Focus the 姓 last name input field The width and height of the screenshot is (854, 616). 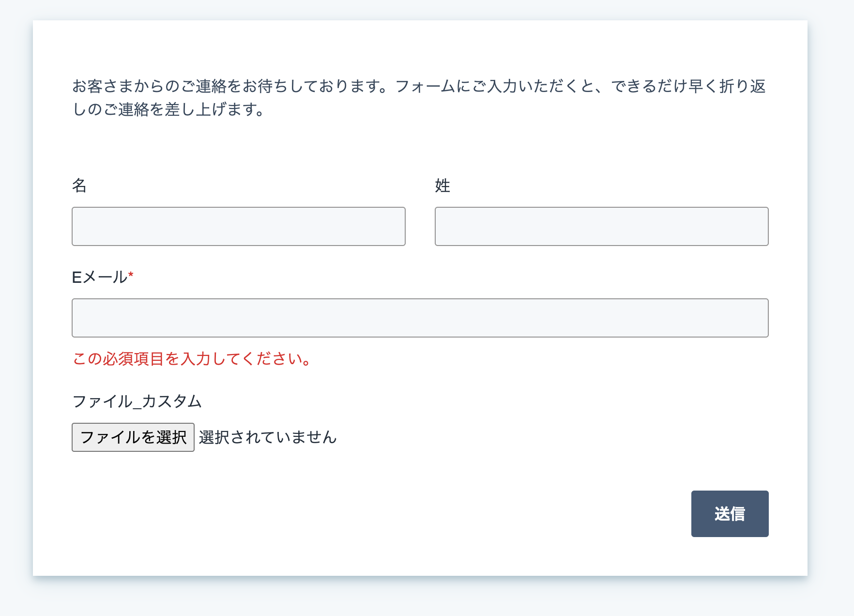point(602,226)
